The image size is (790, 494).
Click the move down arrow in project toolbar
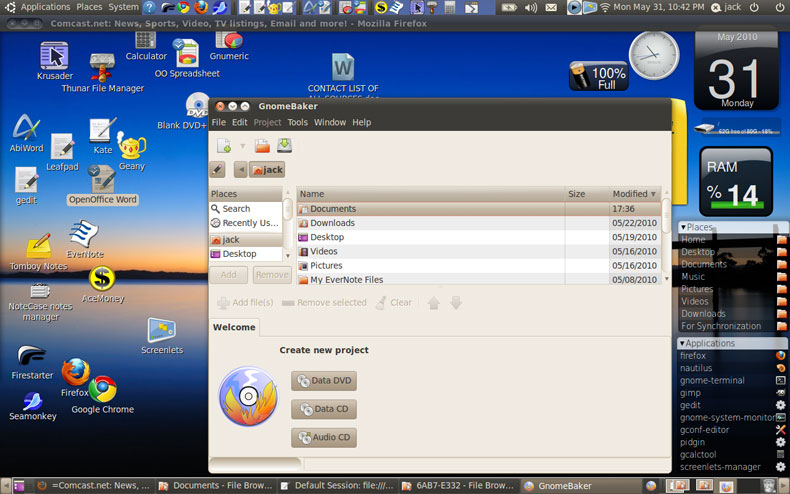[x=456, y=303]
